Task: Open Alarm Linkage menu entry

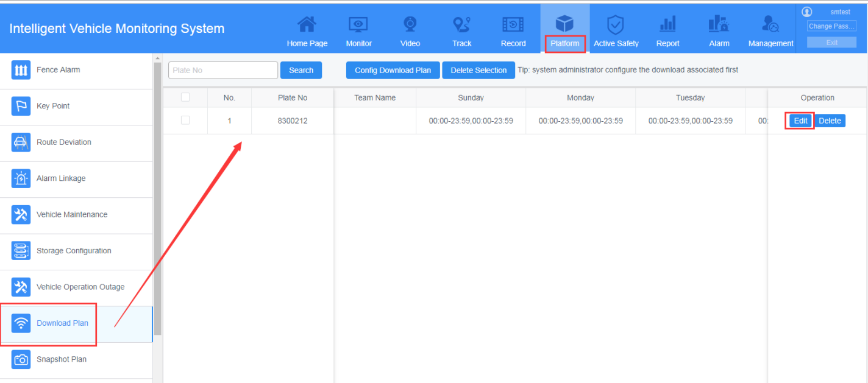Action: (76, 179)
